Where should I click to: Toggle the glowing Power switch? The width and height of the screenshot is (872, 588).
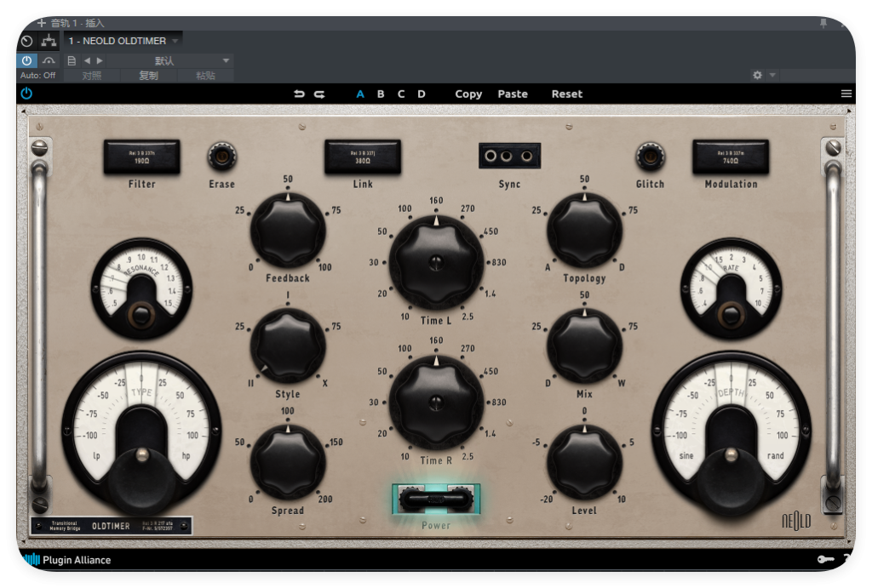point(436,499)
